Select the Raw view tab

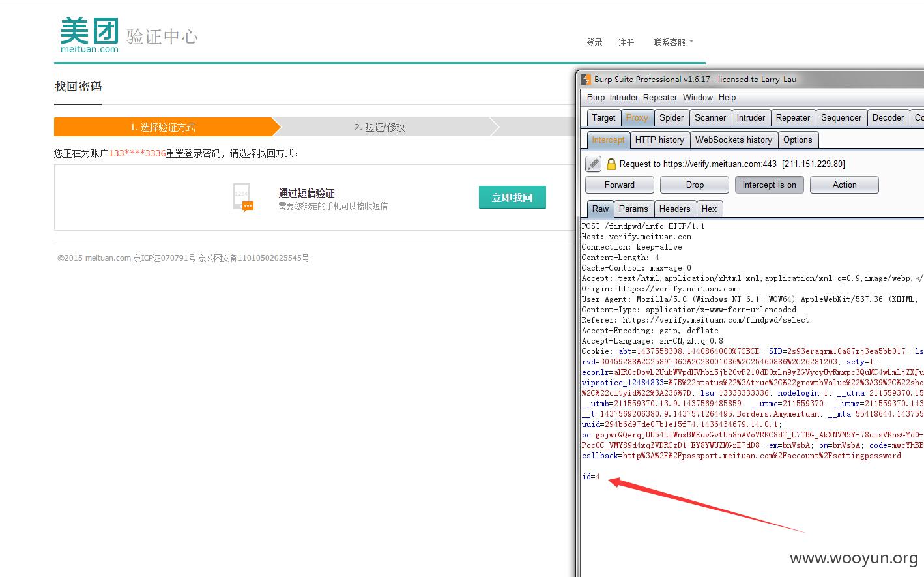coord(600,209)
